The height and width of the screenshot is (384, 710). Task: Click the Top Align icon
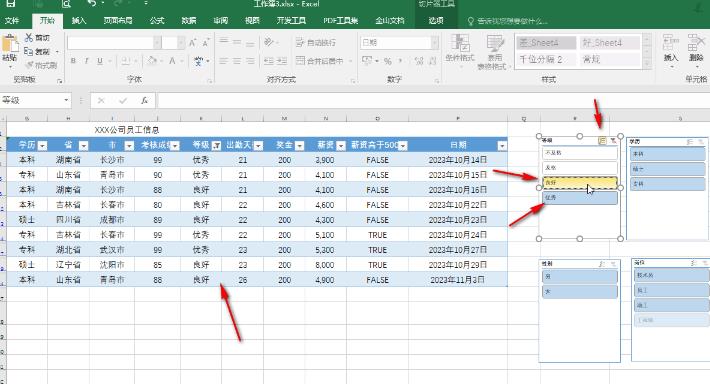(x=224, y=42)
